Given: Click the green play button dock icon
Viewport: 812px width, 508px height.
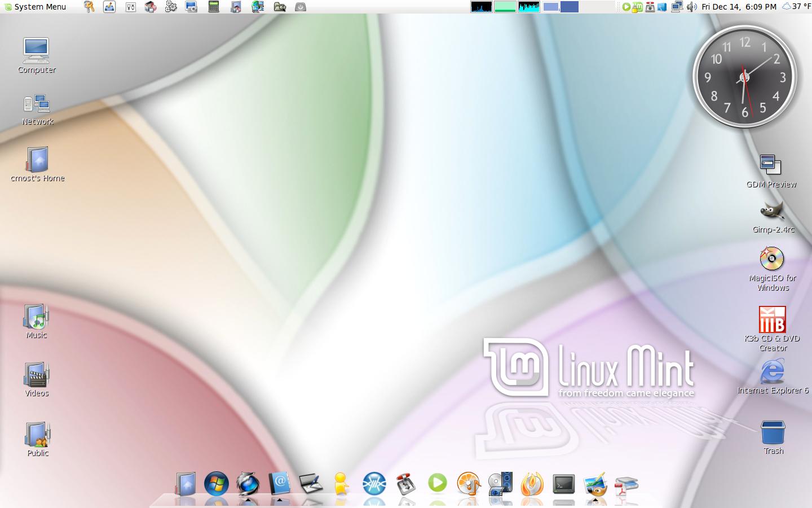Looking at the screenshot, I should [x=438, y=483].
